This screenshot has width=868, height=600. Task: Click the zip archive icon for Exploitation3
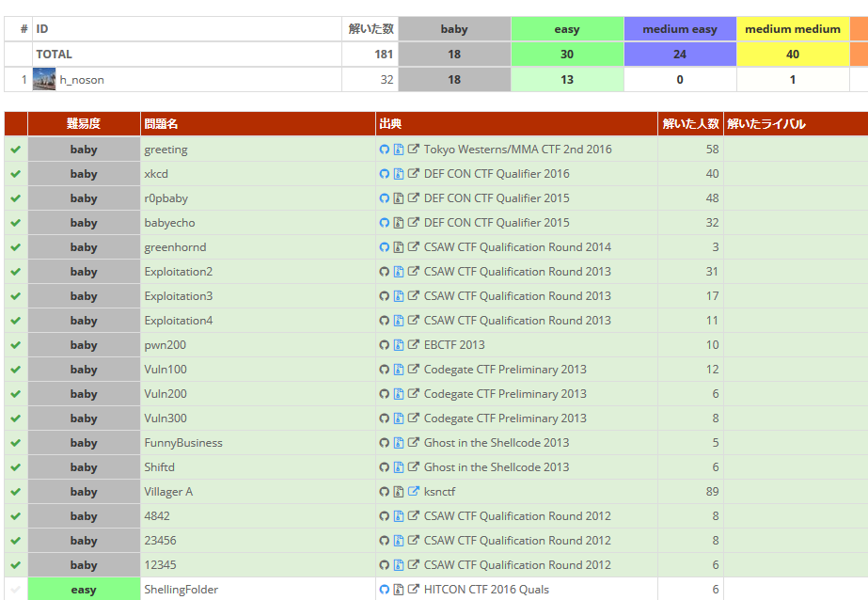point(399,296)
